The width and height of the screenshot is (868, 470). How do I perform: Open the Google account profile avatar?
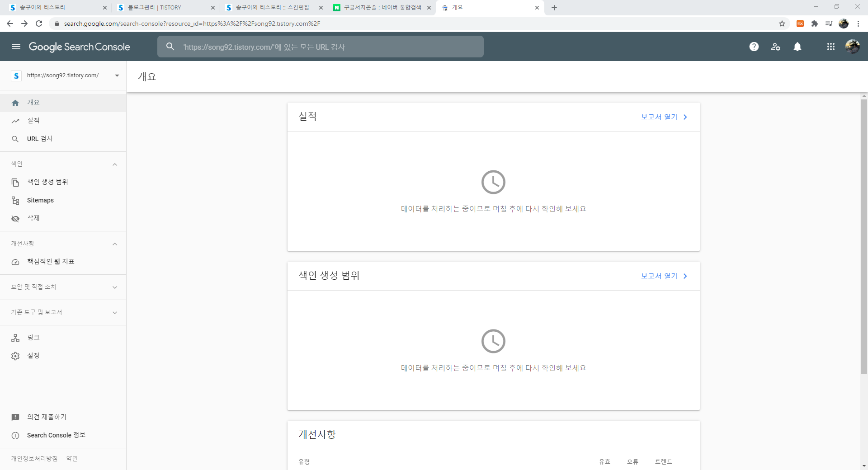pos(853,47)
